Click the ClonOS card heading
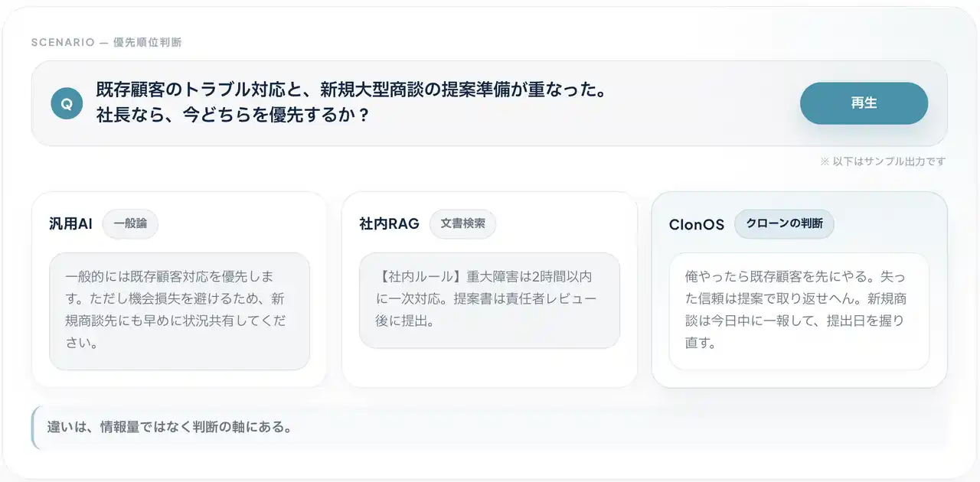Viewport: 980px width, 482px height. [x=696, y=225]
